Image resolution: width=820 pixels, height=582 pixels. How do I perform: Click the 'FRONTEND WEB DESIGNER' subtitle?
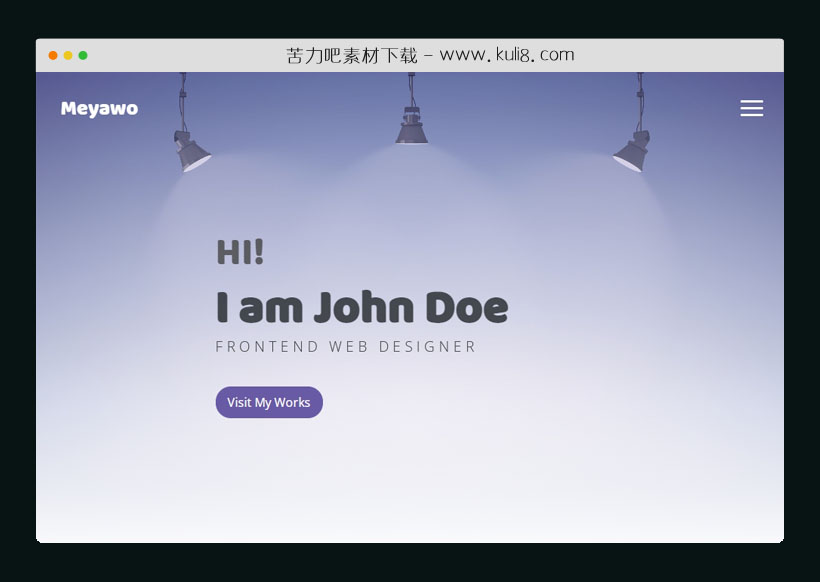click(344, 346)
